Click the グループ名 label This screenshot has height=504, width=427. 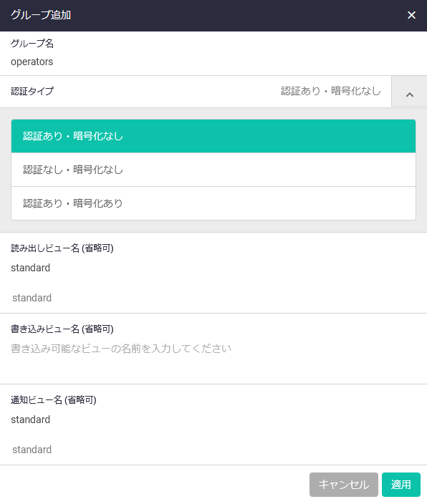(x=32, y=44)
